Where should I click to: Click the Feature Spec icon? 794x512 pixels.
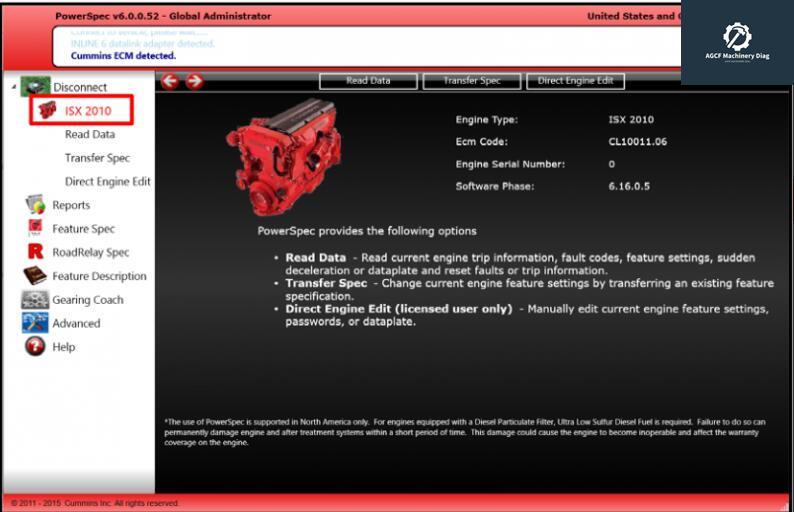pos(35,228)
